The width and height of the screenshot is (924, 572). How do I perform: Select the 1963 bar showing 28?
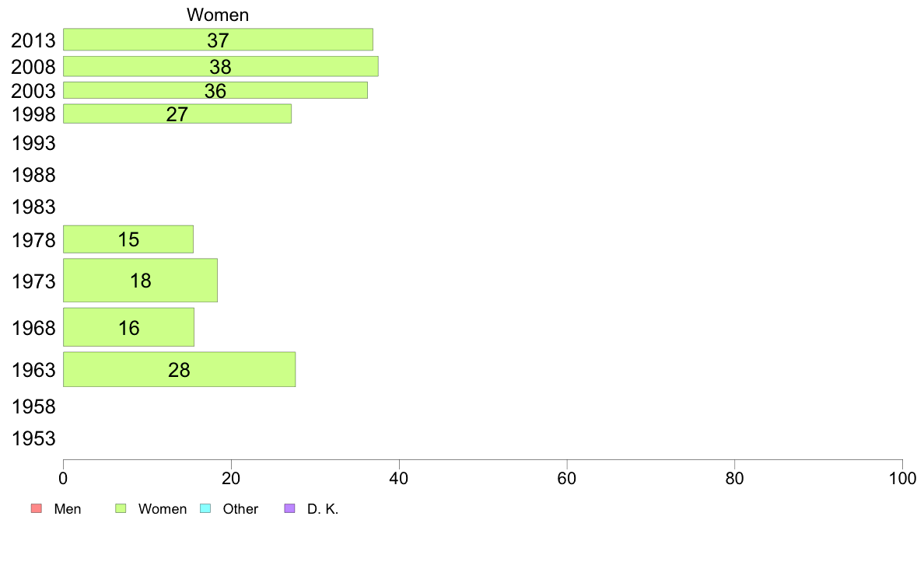179,369
